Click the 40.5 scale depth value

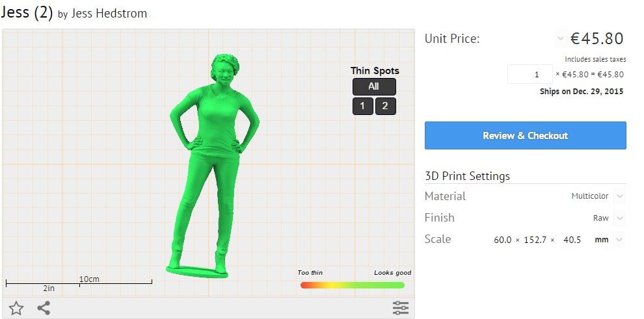coord(572,240)
